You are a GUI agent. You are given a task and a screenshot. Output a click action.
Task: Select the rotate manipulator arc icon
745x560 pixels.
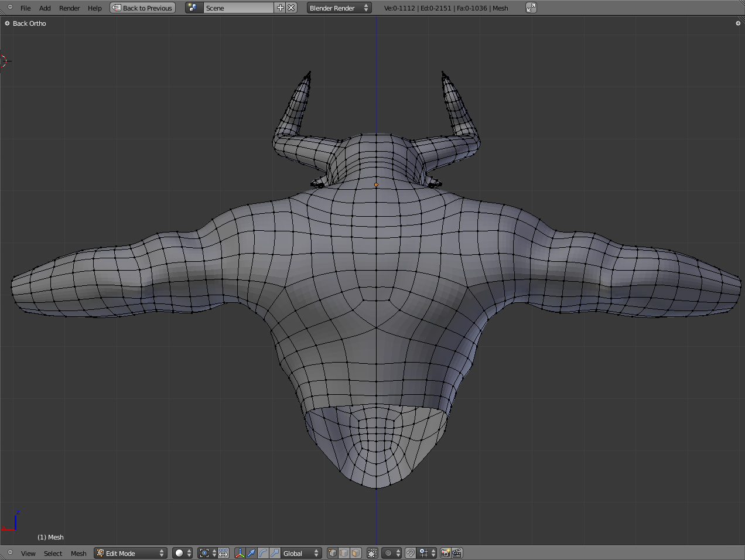coord(263,553)
